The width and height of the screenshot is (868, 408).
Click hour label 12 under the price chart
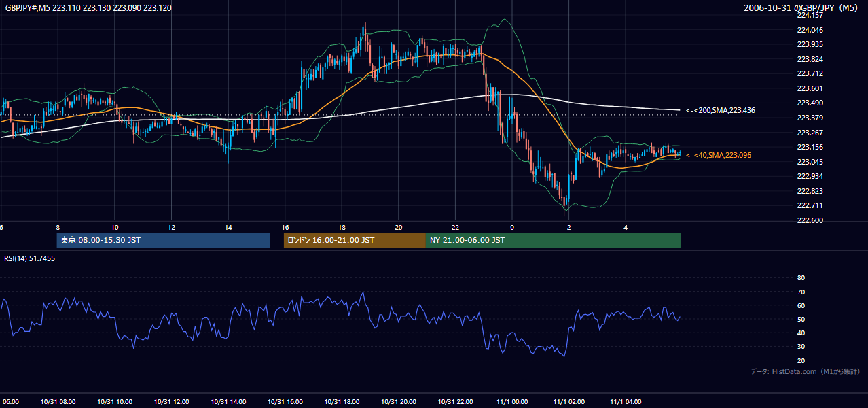(172, 228)
